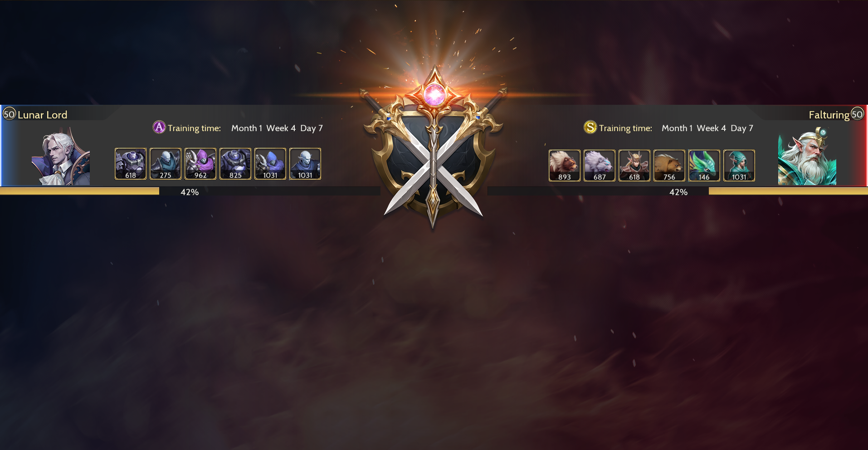Click Lunar Lord's level 50 badge
868x450 pixels.
9,113
